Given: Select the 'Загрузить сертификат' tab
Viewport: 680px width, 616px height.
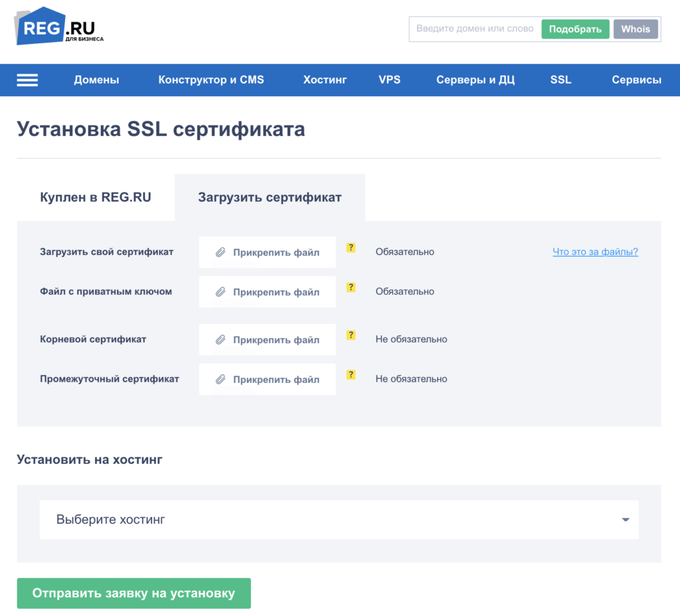Looking at the screenshot, I should click(270, 198).
